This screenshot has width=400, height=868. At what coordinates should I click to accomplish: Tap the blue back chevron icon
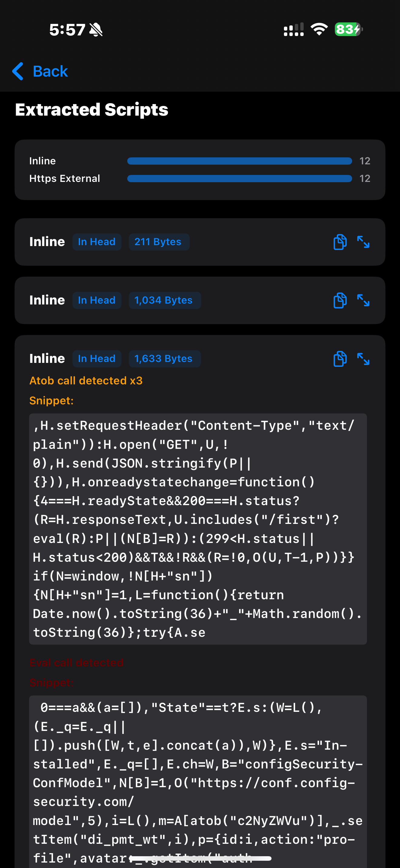click(x=18, y=71)
